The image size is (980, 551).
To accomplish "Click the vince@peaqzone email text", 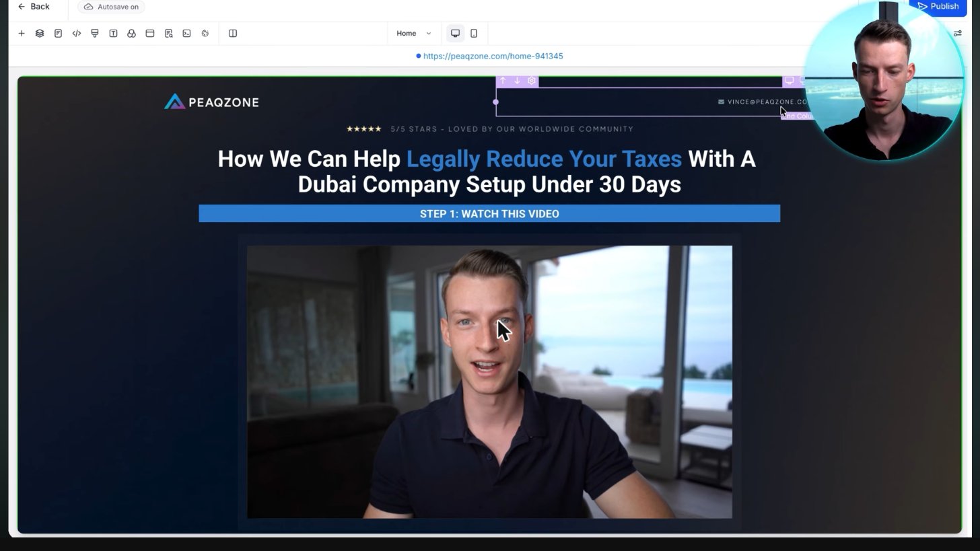I will click(x=767, y=102).
